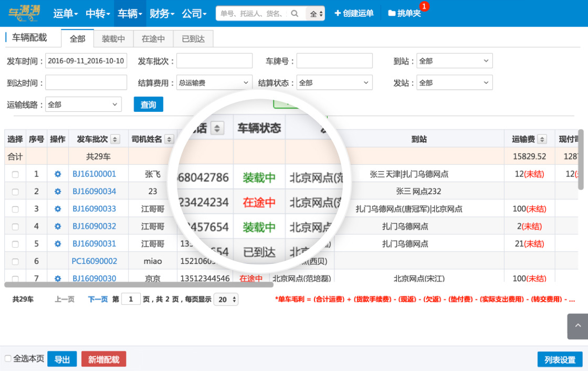Open the 到站 dropdown
Image resolution: width=588 pixels, height=371 pixels.
454,61
